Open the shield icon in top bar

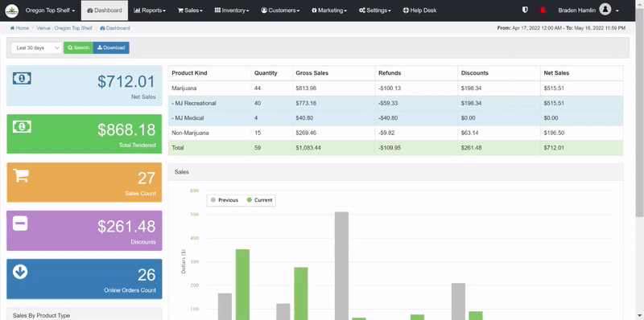(525, 10)
